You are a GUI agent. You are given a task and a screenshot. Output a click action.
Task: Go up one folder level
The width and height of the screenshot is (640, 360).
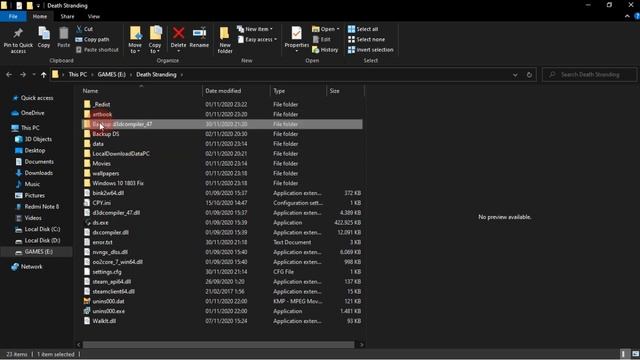43,75
